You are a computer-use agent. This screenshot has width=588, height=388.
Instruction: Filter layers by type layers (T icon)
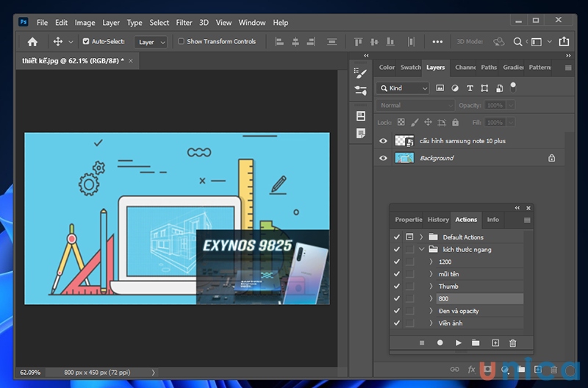470,88
